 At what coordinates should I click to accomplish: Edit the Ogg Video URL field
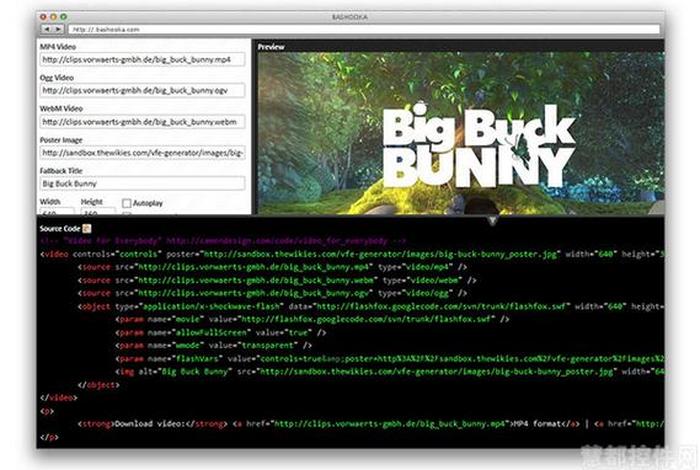pos(142,91)
